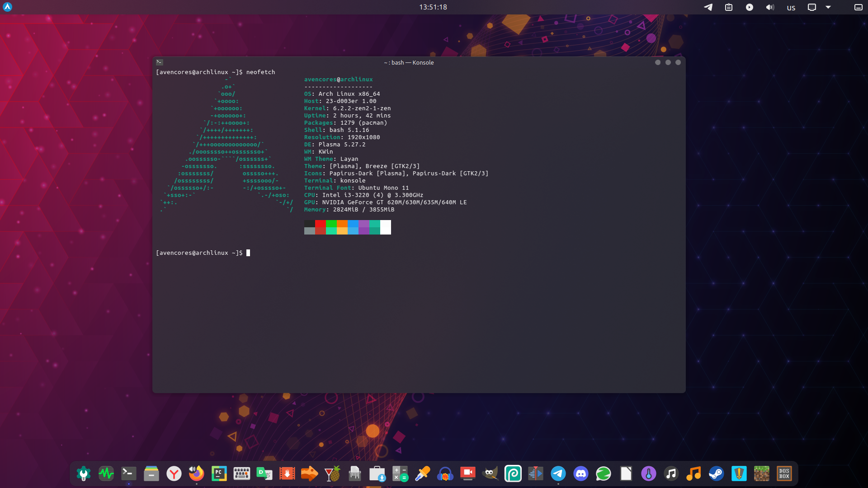
Task: Open Telegram in the dock
Action: pyautogui.click(x=558, y=474)
